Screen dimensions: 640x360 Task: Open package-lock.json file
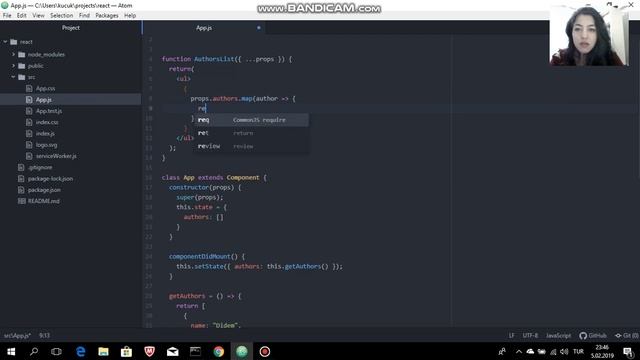50,179
